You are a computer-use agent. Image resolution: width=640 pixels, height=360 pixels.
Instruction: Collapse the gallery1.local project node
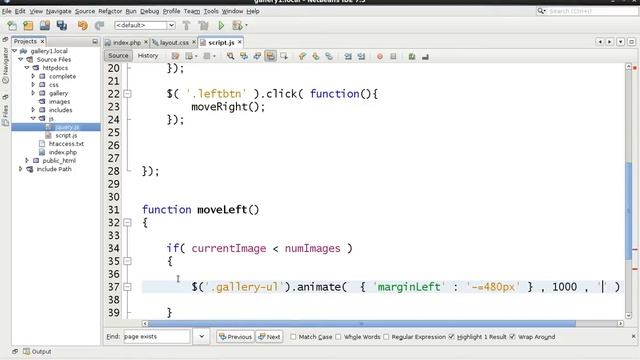pos(15,51)
